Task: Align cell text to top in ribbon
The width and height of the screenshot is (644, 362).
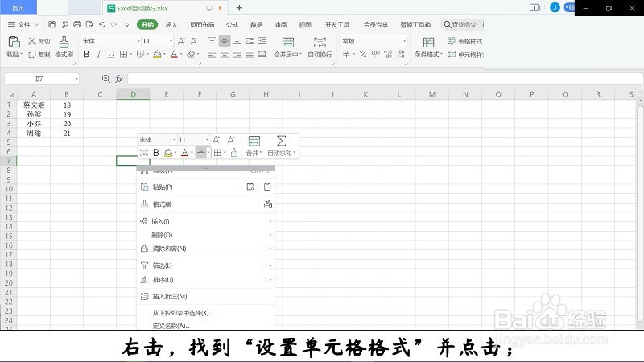Action: [x=212, y=41]
